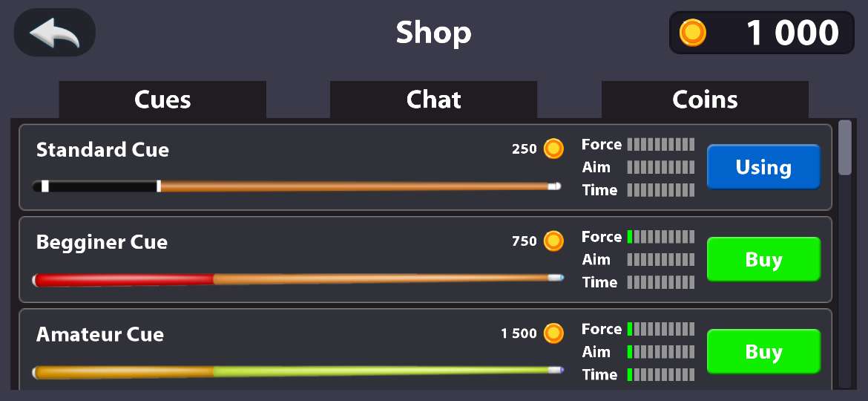The image size is (868, 401).
Task: Click the shop list scrollbar thumb
Action: (x=845, y=148)
